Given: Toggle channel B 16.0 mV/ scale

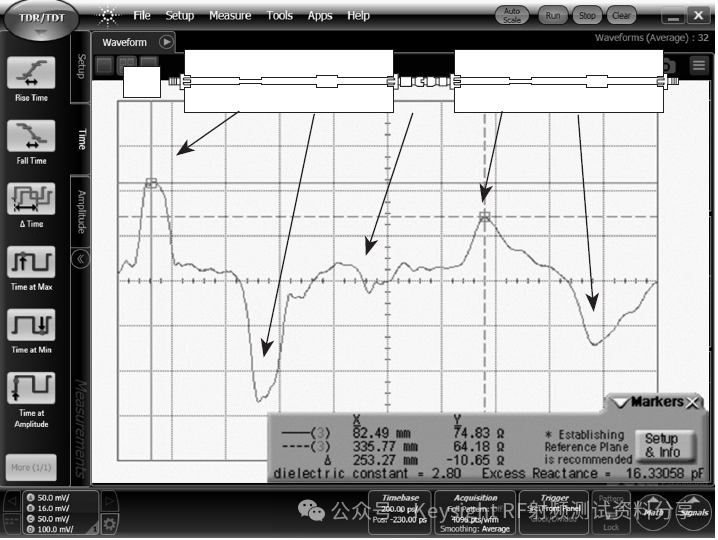Looking at the screenshot, I should click(x=48, y=508).
